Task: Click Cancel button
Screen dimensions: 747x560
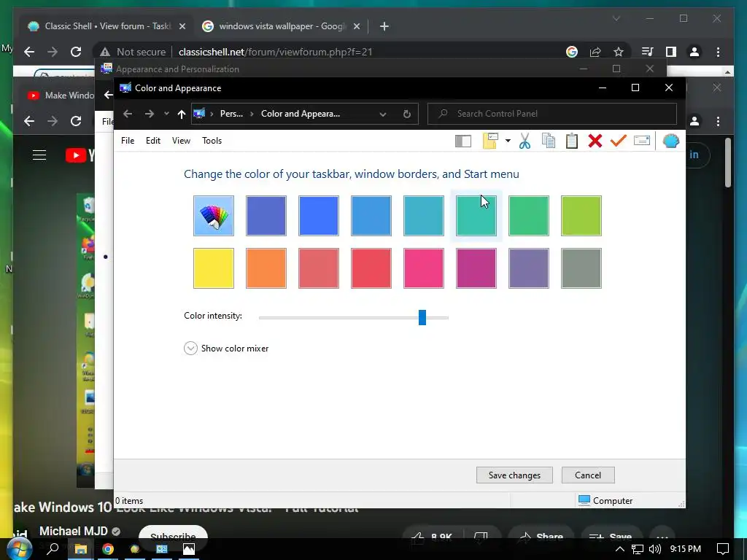Action: coord(588,475)
